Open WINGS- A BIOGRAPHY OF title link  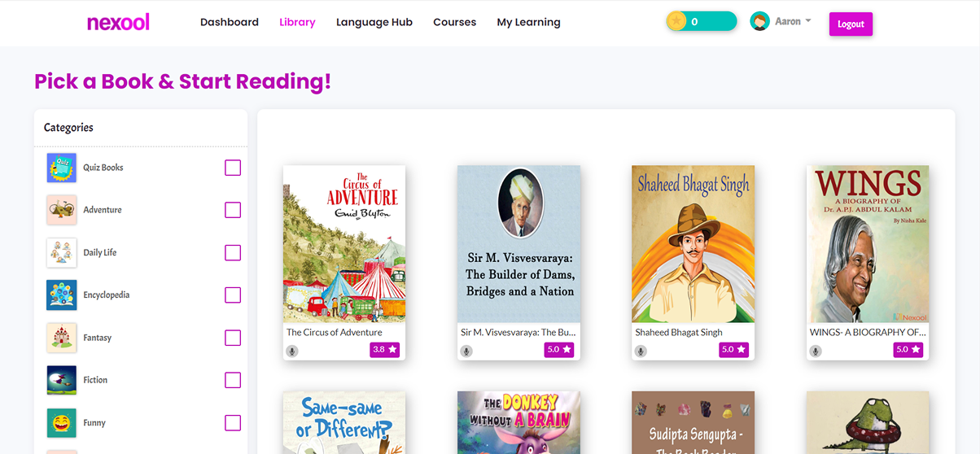pos(868,332)
